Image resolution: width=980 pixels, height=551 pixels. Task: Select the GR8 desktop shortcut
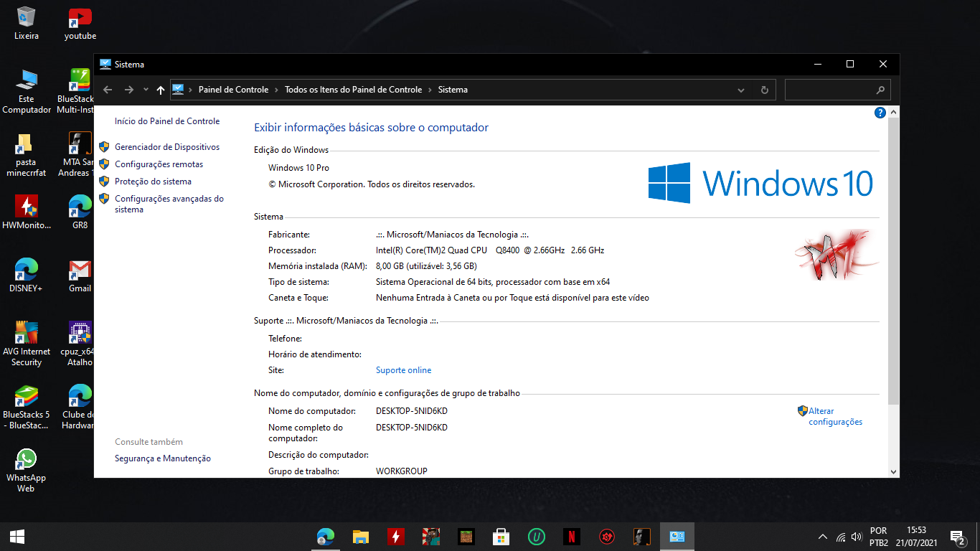pos(80,212)
